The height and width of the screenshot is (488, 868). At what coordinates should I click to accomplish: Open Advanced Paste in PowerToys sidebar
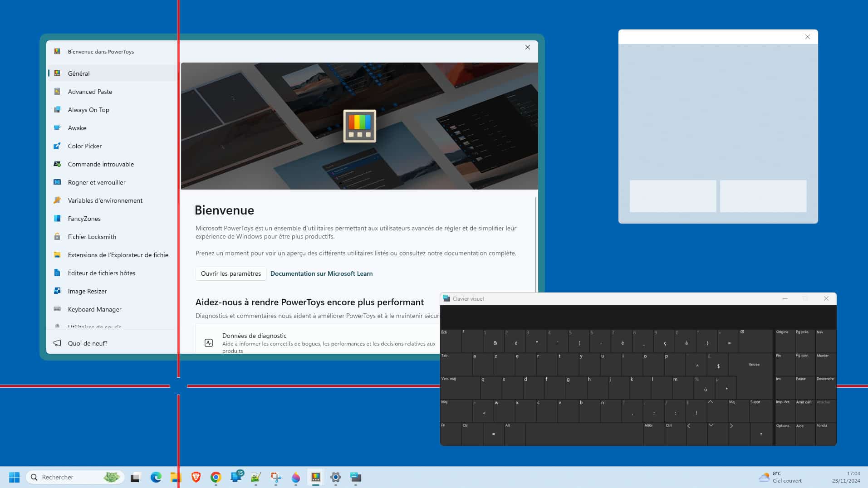(112, 91)
